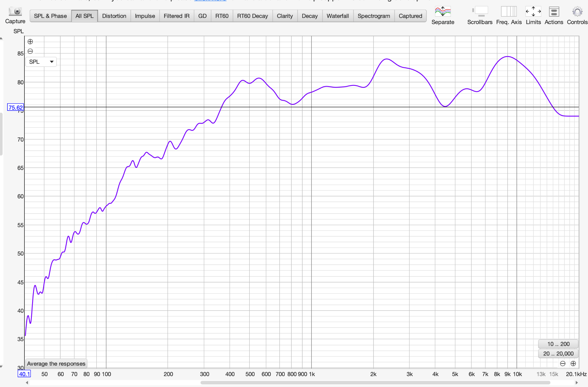Zoom in horizontal axis plus icon
The height and width of the screenshot is (387, 588).
pos(573,363)
